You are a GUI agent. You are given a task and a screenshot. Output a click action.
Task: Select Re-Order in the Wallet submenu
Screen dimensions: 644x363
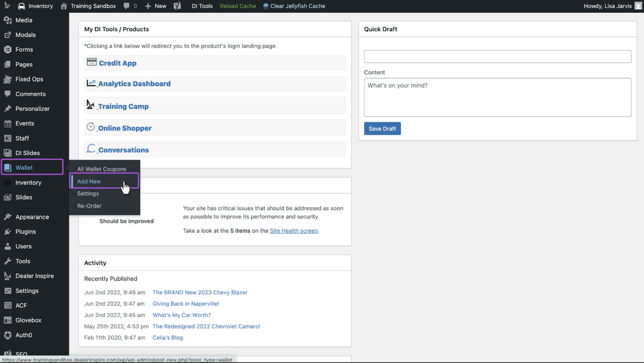coord(89,206)
